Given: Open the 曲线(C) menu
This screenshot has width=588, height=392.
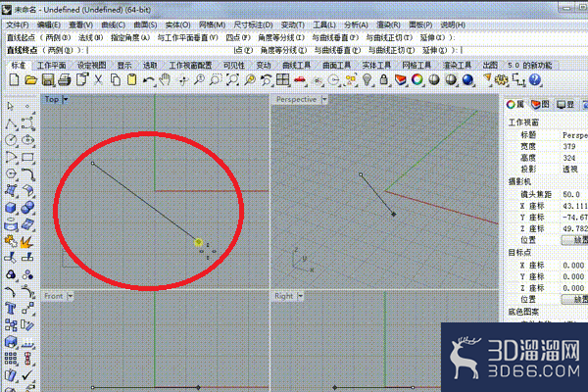Looking at the screenshot, I should (x=113, y=24).
